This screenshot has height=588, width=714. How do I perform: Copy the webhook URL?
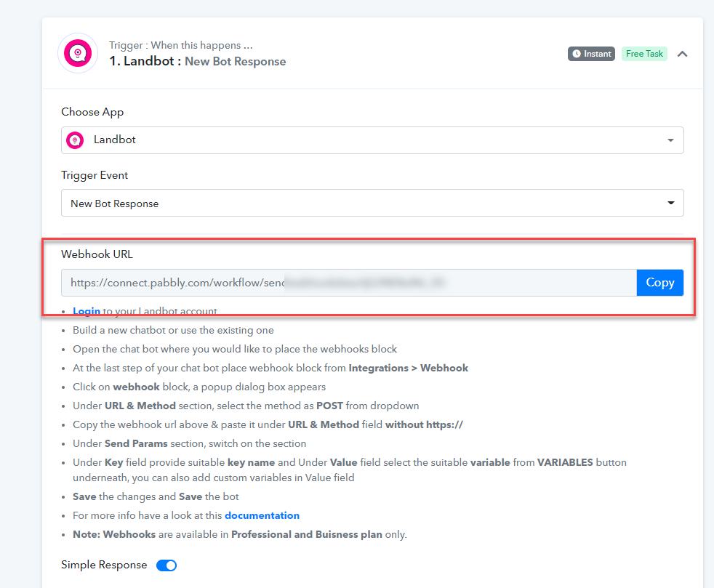659,283
